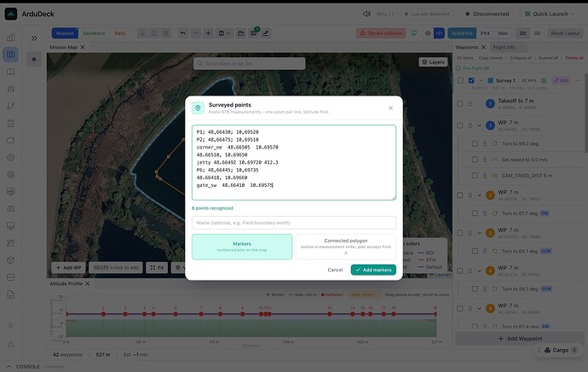Expand sidebar with double-chevron icon
Viewport: 588px width, 372px height.
(x=34, y=38)
